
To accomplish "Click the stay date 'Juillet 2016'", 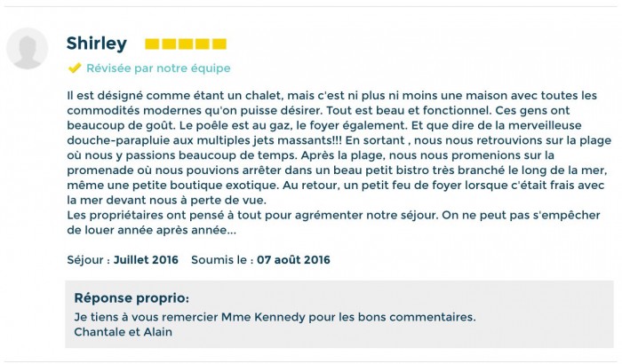I will point(146,260).
